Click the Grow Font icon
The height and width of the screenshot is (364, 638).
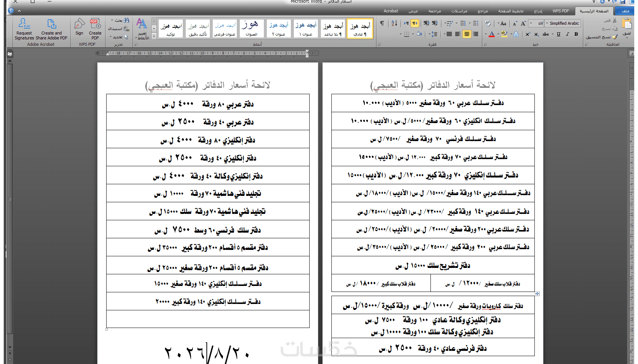523,23
